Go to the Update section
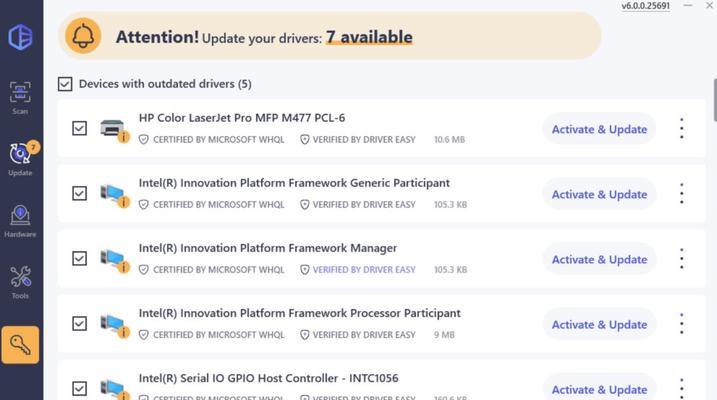This screenshot has width=717, height=400. click(20, 159)
